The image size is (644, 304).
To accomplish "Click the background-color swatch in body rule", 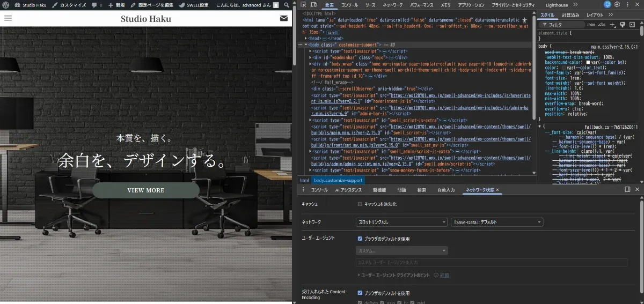I will 588,63.
